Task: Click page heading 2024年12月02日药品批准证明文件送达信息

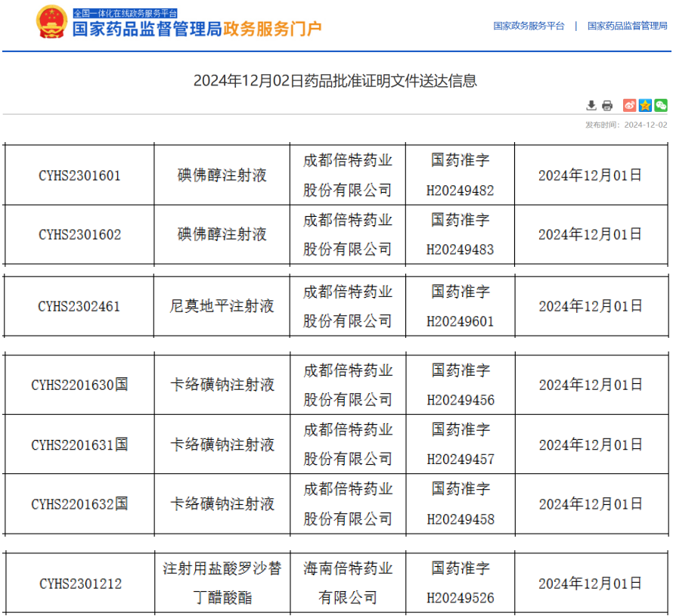Action: point(335,81)
